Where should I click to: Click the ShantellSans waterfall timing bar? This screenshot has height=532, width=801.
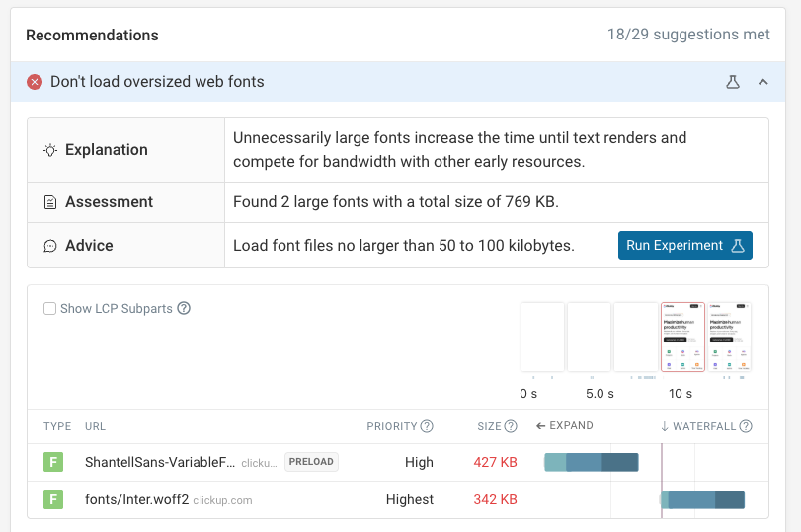592,462
